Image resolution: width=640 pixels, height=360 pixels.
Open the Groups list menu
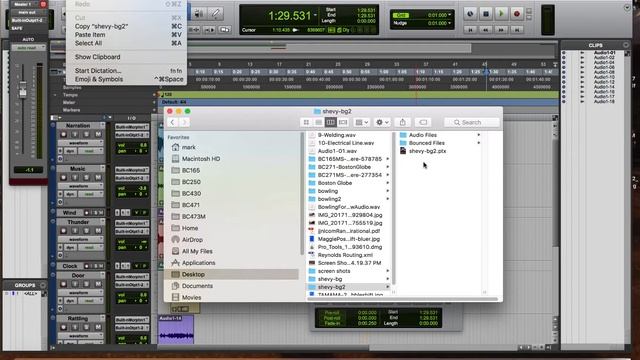coord(43,285)
